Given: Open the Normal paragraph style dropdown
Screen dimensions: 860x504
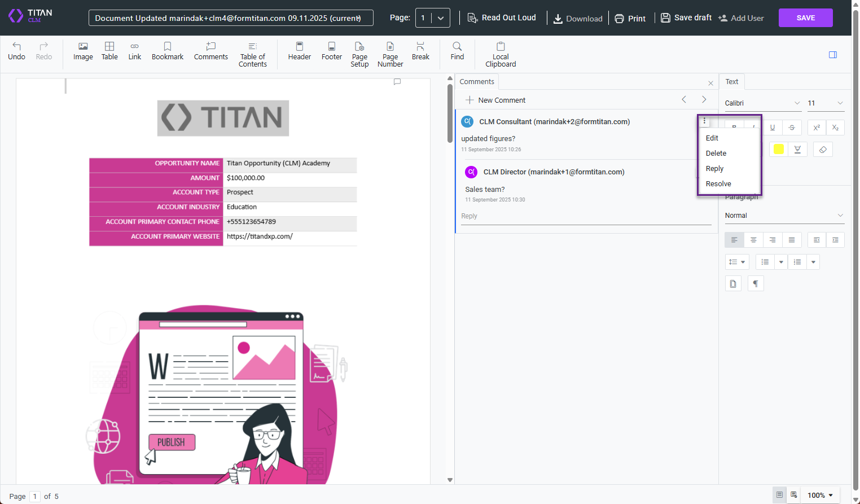Looking at the screenshot, I should [784, 216].
